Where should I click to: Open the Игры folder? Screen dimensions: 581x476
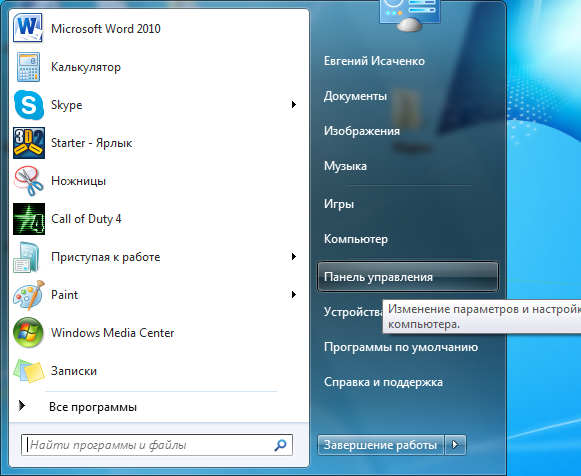(x=339, y=204)
